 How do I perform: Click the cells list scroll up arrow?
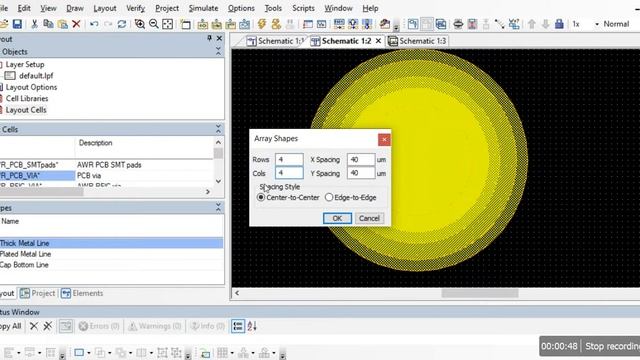218,142
